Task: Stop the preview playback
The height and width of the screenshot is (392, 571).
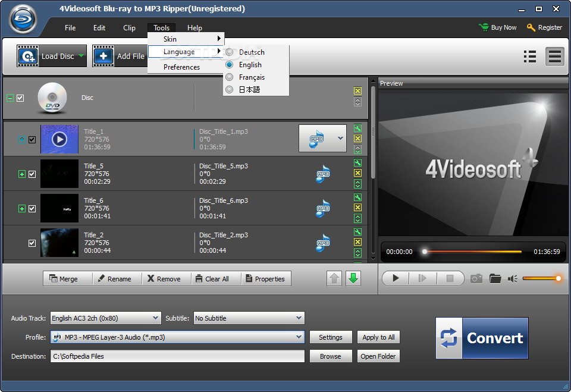Action: coord(450,279)
